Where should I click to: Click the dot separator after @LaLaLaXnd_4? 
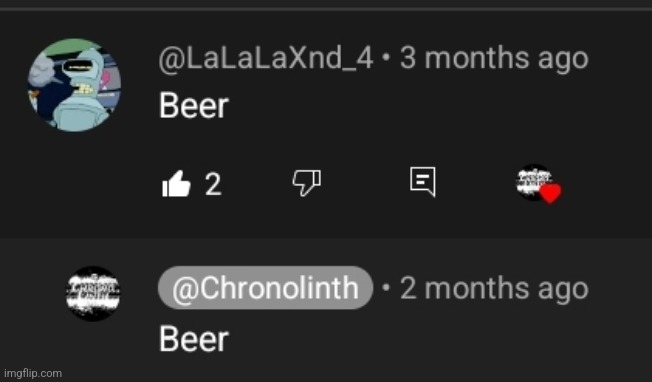tap(386, 59)
